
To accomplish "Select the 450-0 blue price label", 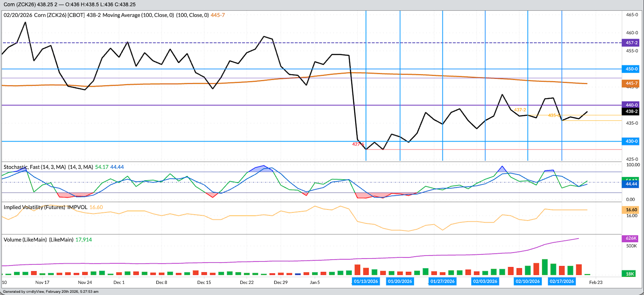I will [631, 69].
